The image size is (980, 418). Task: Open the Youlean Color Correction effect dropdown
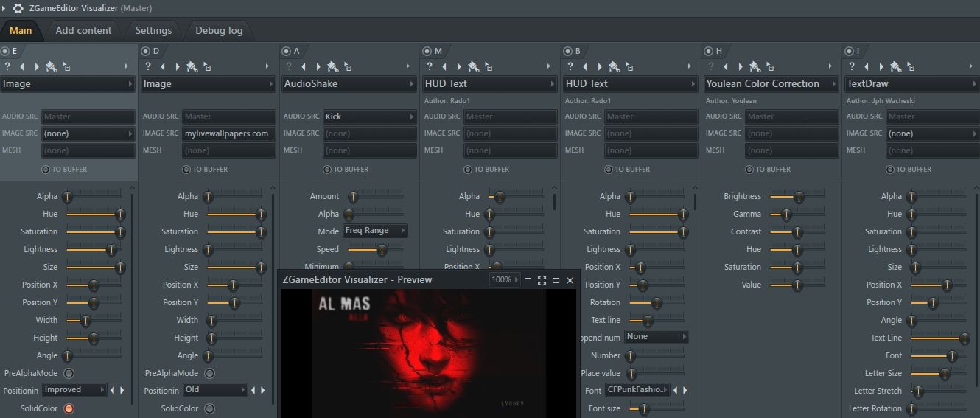point(771,84)
